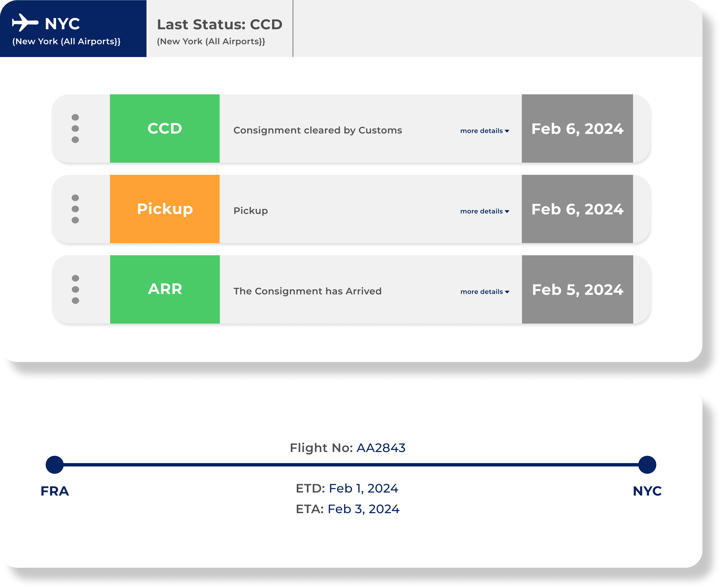Click the orange Pickup status badge
Screen dimensions: 721x588
click(164, 209)
